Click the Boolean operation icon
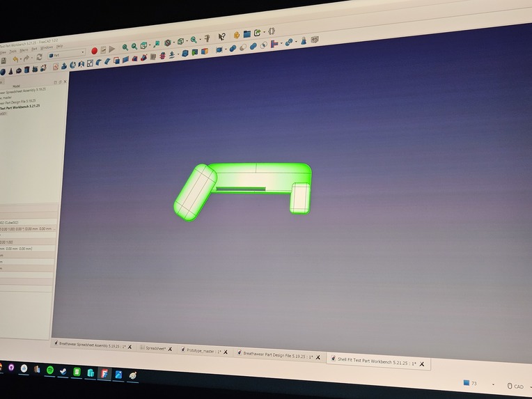532x399 pixels. [233, 48]
